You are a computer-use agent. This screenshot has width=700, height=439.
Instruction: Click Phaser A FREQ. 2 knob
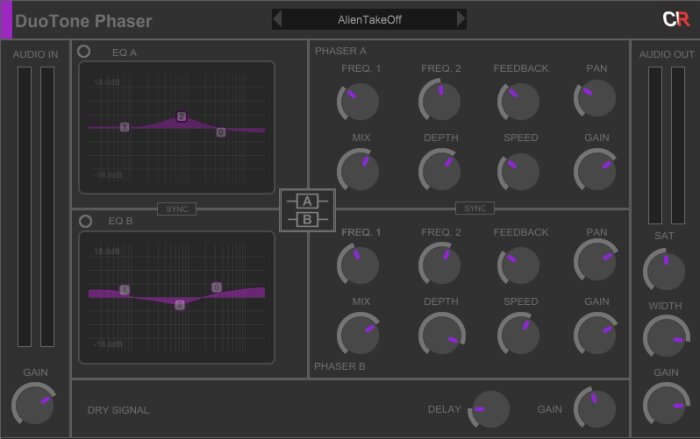440,100
